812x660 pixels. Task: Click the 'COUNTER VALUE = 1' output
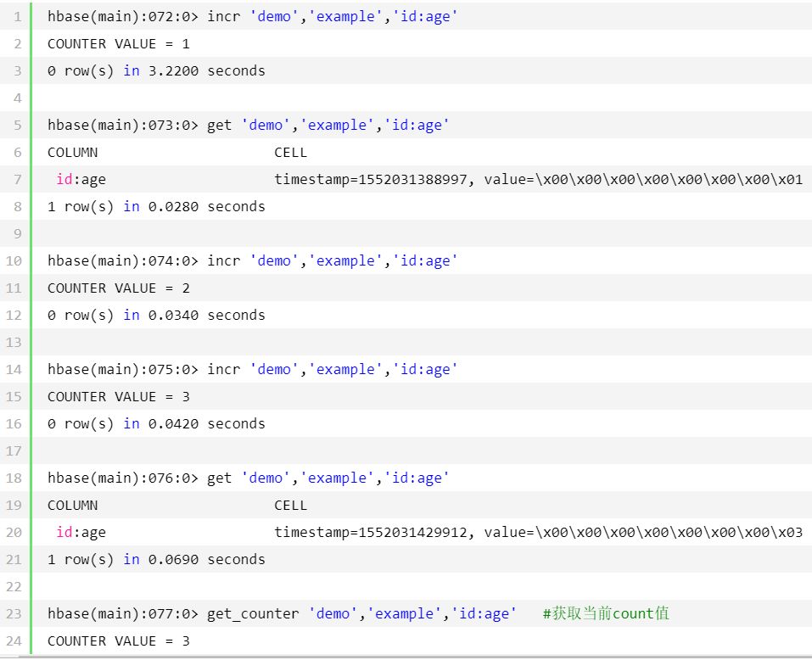pyautogui.click(x=119, y=43)
